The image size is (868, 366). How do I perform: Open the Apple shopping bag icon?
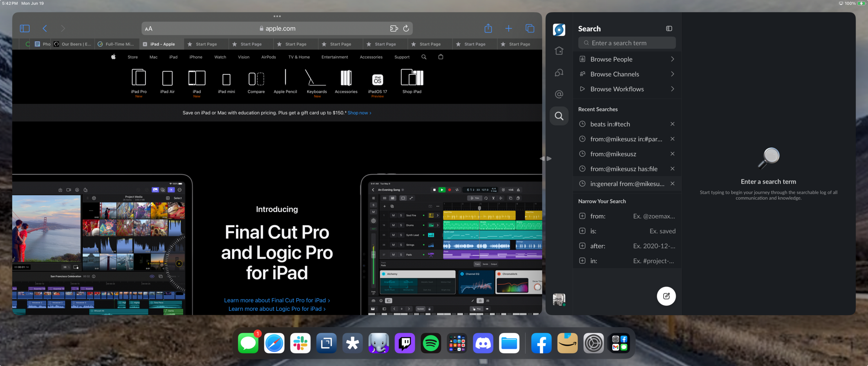click(x=440, y=57)
